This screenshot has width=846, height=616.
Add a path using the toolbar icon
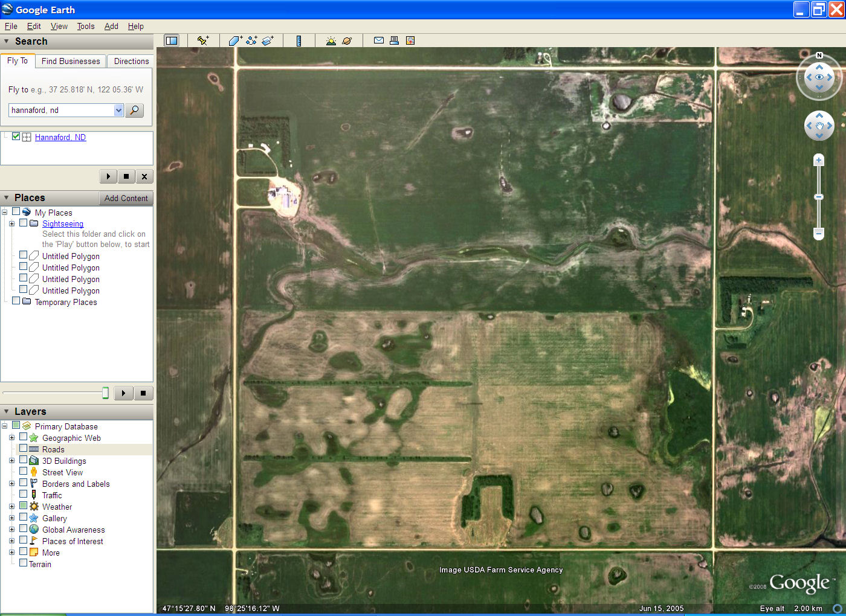251,40
